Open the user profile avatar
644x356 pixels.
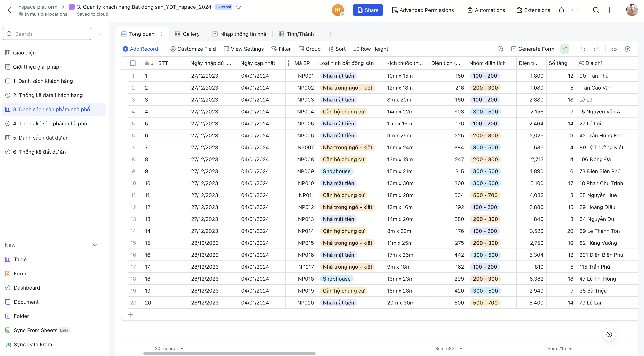pyautogui.click(x=632, y=10)
